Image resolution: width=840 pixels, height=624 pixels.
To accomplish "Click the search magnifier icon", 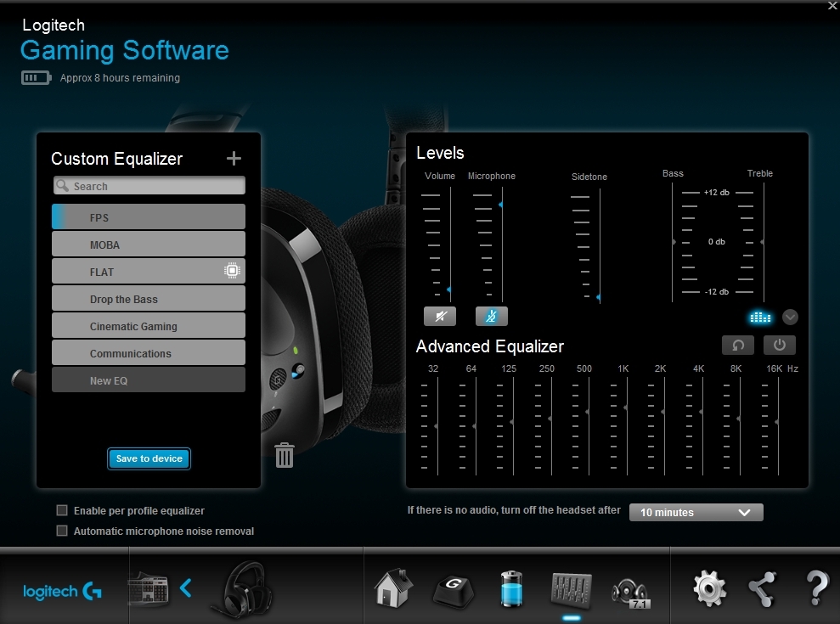I will coord(63,185).
